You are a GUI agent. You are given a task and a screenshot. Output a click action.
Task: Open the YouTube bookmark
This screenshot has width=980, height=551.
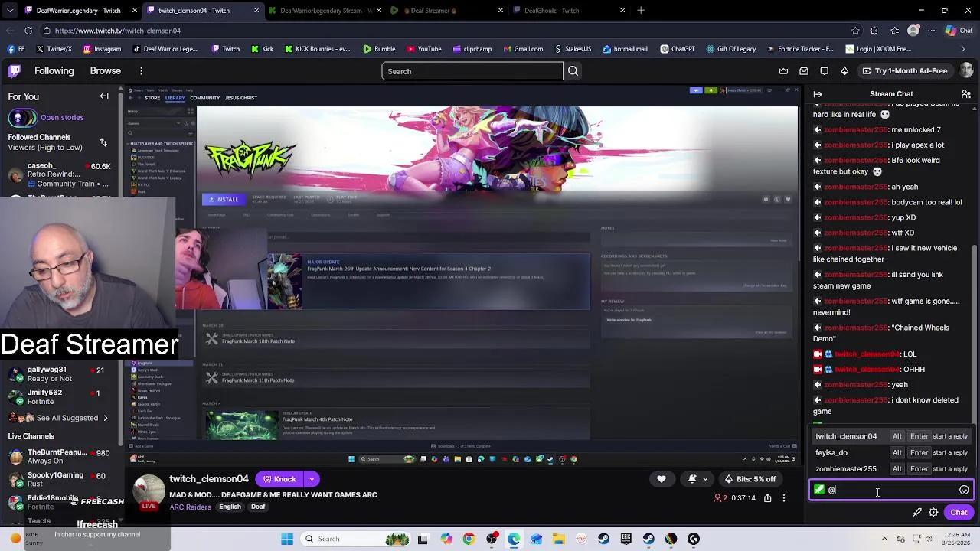coord(424,49)
